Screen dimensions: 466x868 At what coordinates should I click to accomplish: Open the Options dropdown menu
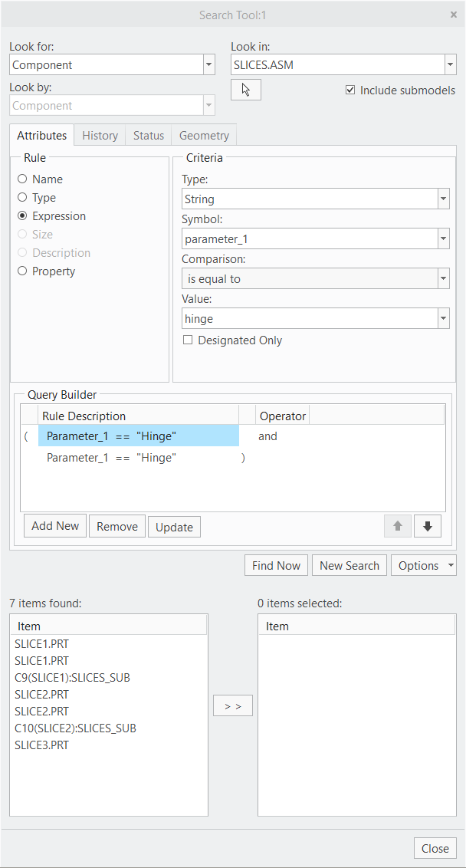[x=423, y=565]
